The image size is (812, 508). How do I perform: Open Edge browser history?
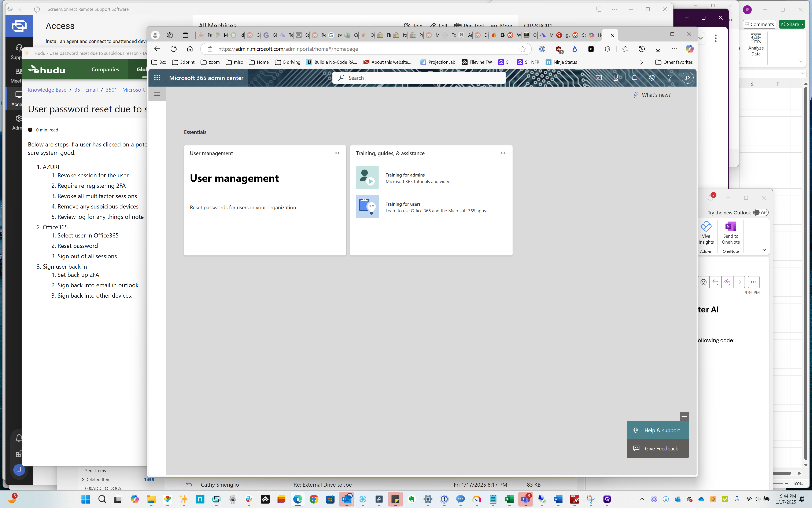[x=642, y=49]
